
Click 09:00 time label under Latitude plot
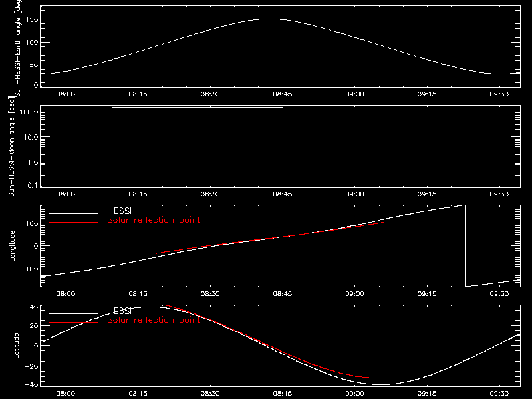pyautogui.click(x=354, y=394)
